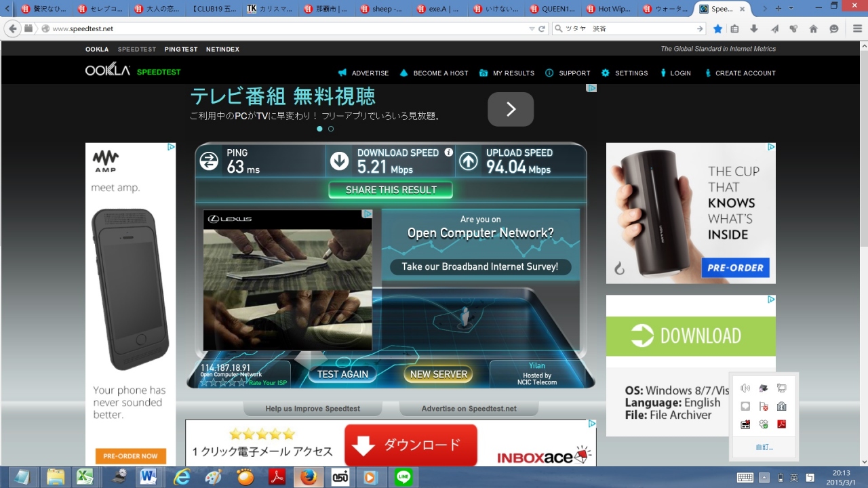Open Excel from the taskbar
Viewport: 868px width, 488px height.
coord(85,476)
